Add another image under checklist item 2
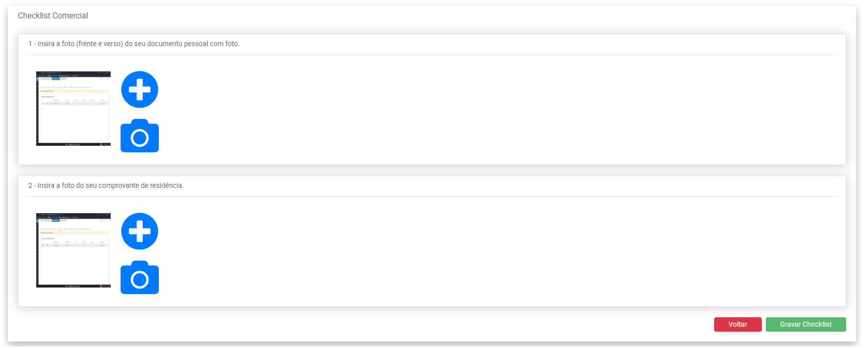This screenshot has height=348, width=868. click(x=139, y=232)
